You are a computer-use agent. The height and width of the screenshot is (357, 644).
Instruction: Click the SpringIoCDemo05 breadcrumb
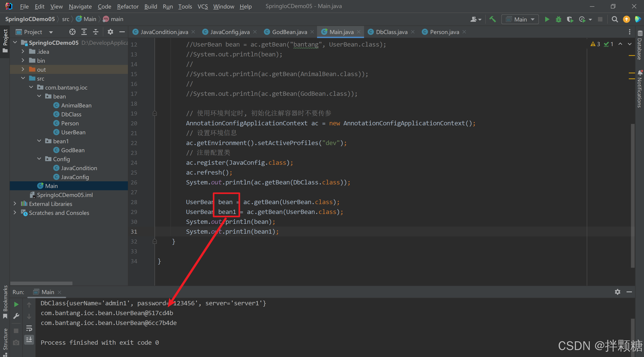click(x=30, y=19)
